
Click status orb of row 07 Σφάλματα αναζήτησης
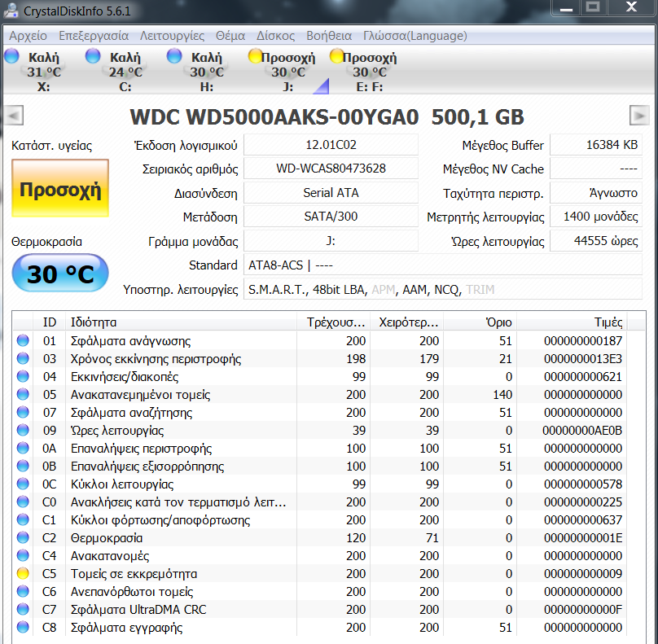tap(23, 413)
